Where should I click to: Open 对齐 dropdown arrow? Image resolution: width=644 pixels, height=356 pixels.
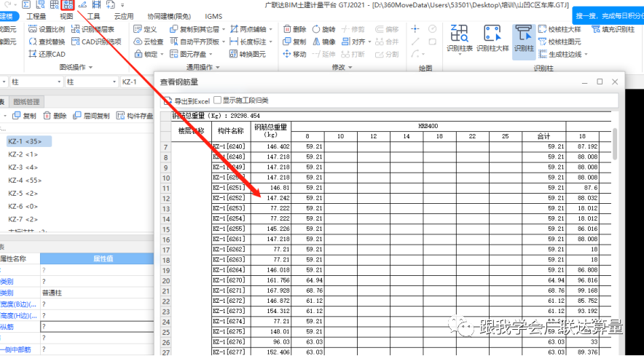[369, 42]
